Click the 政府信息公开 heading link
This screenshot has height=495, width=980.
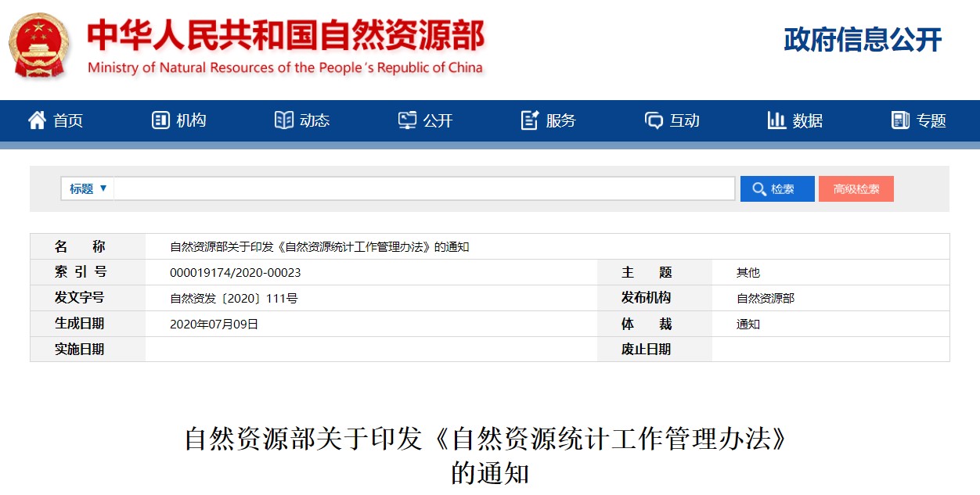[x=863, y=40]
